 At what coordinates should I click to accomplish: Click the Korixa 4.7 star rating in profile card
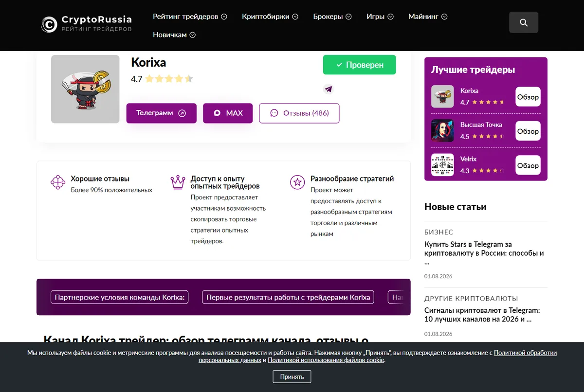tap(162, 79)
